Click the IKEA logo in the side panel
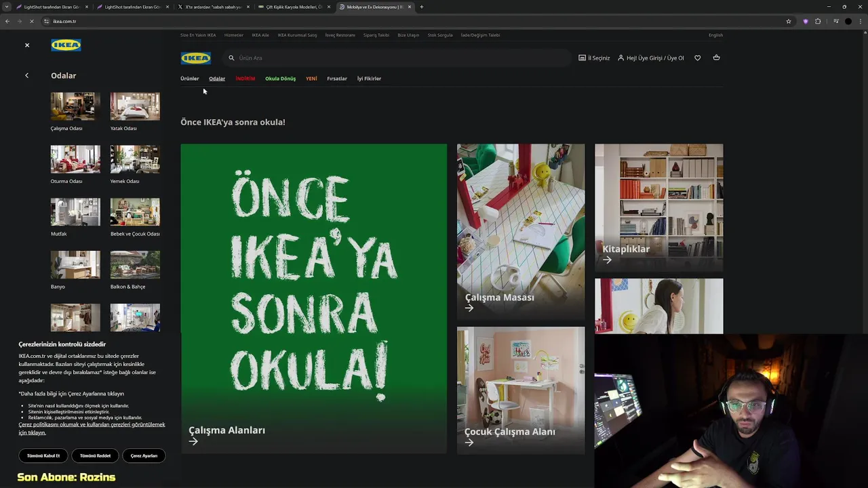 pyautogui.click(x=66, y=45)
